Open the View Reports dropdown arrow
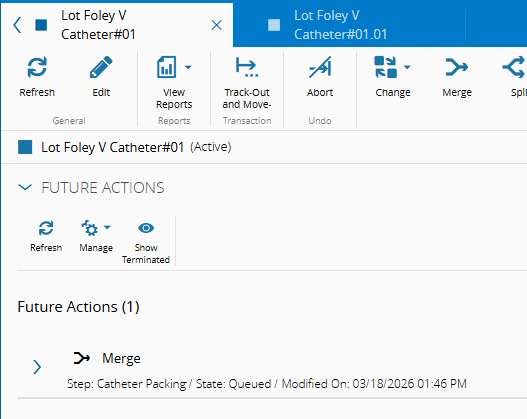 click(x=188, y=67)
